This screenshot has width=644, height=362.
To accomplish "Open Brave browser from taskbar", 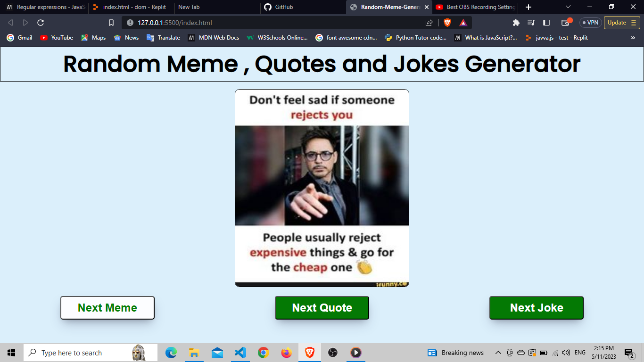I will [310, 353].
